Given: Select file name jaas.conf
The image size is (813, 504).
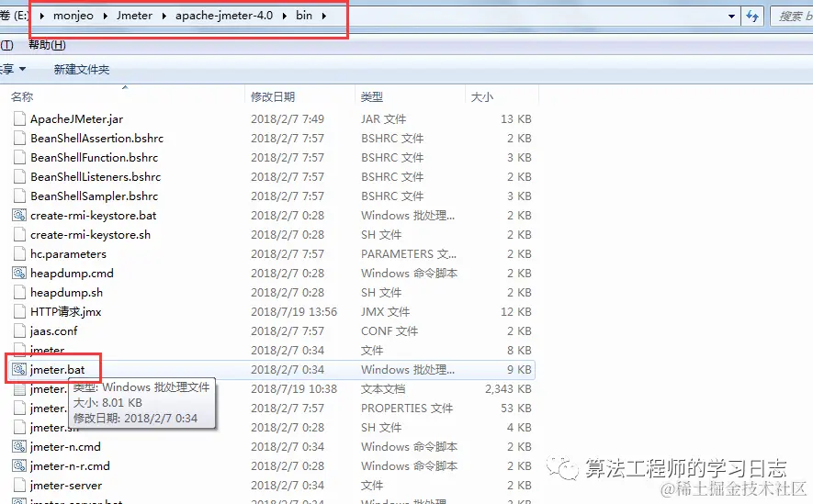Looking at the screenshot, I should (x=54, y=331).
